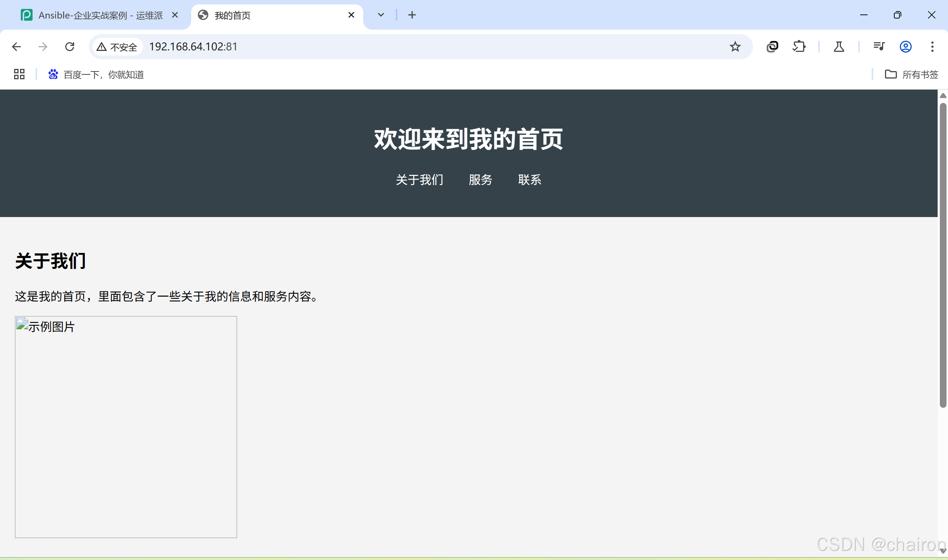Open the media control icon

(x=879, y=47)
